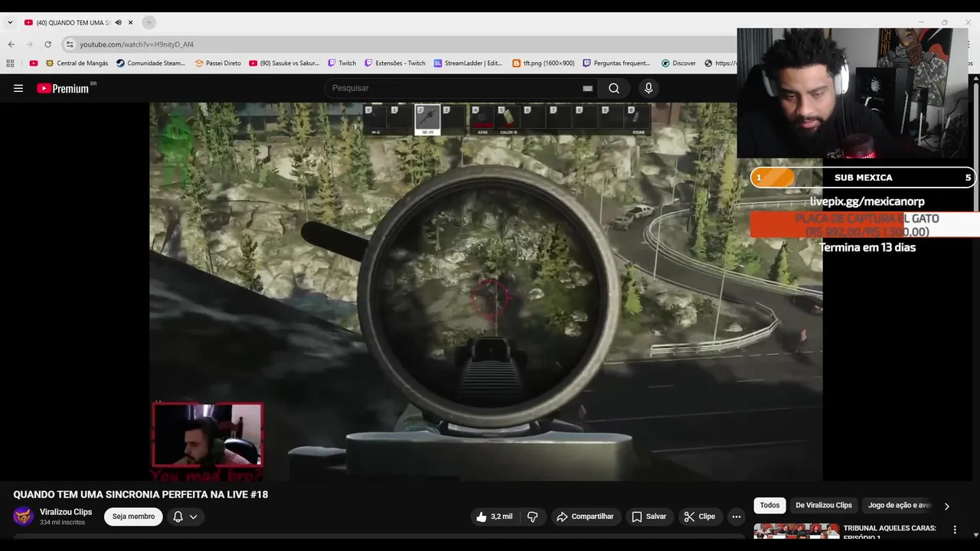Viewport: 980px width, 551px height.
Task: Open Perguntas frequent... bookmark
Action: (616, 64)
